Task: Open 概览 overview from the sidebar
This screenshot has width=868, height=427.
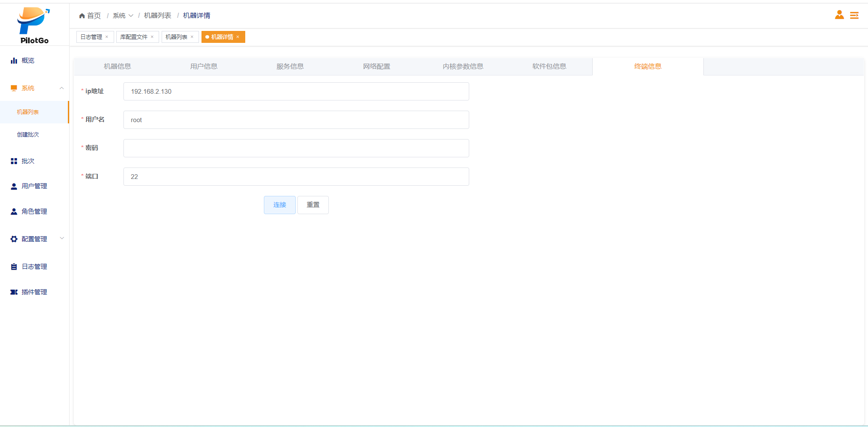Action: pyautogui.click(x=28, y=61)
